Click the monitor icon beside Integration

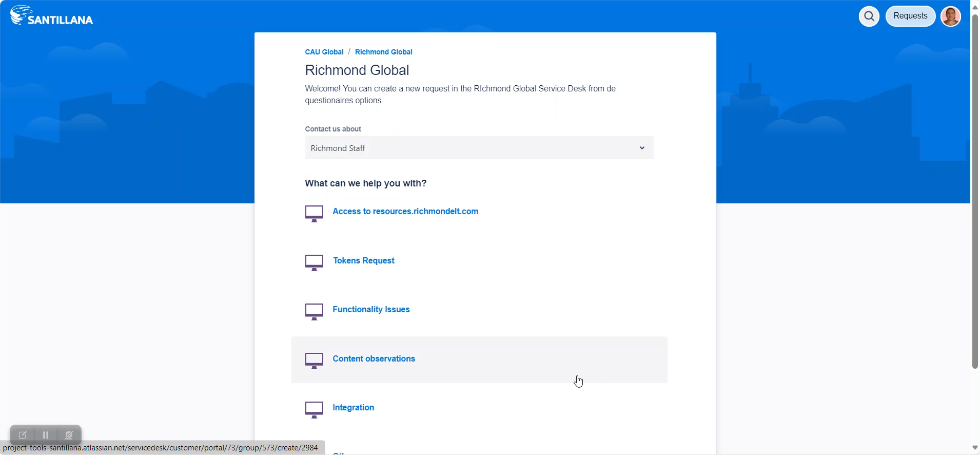point(314,409)
